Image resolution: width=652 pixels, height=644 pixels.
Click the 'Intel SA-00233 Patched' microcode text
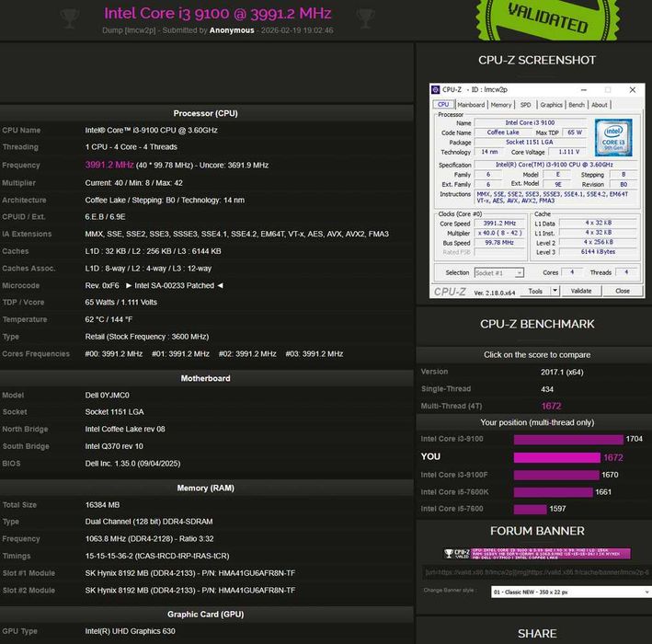click(x=174, y=285)
